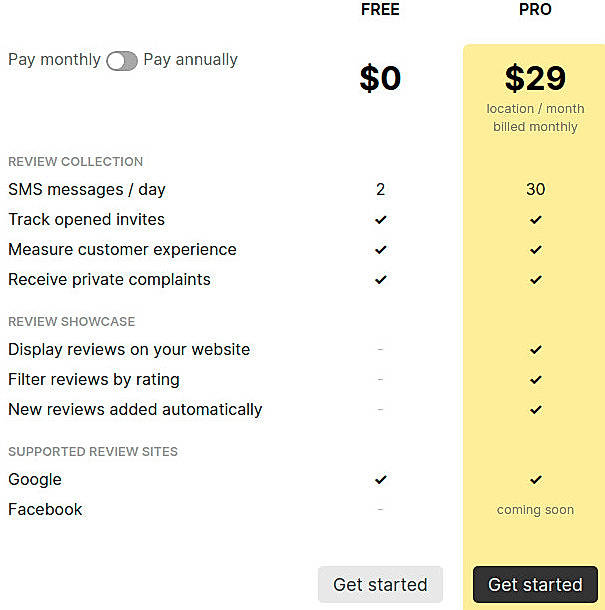The width and height of the screenshot is (605, 610).
Task: Click Pro checkmark for New reviews added automatically
Action: tap(536, 410)
